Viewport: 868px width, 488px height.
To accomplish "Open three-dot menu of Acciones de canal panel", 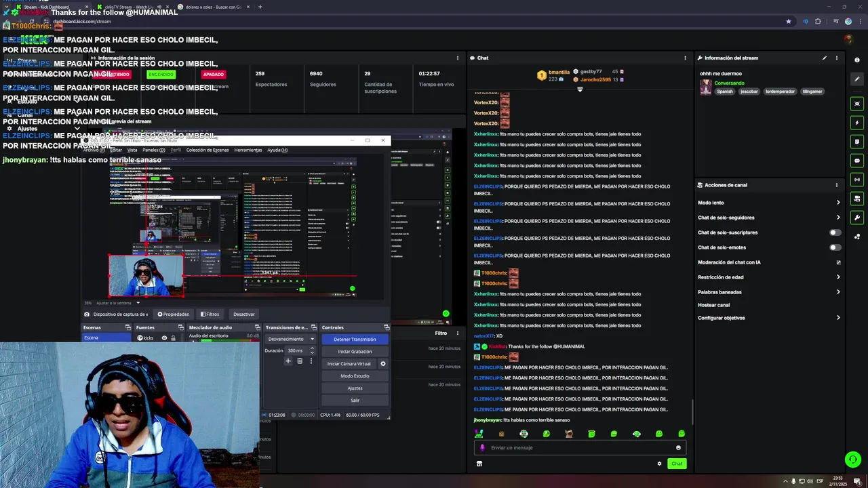I will (837, 185).
